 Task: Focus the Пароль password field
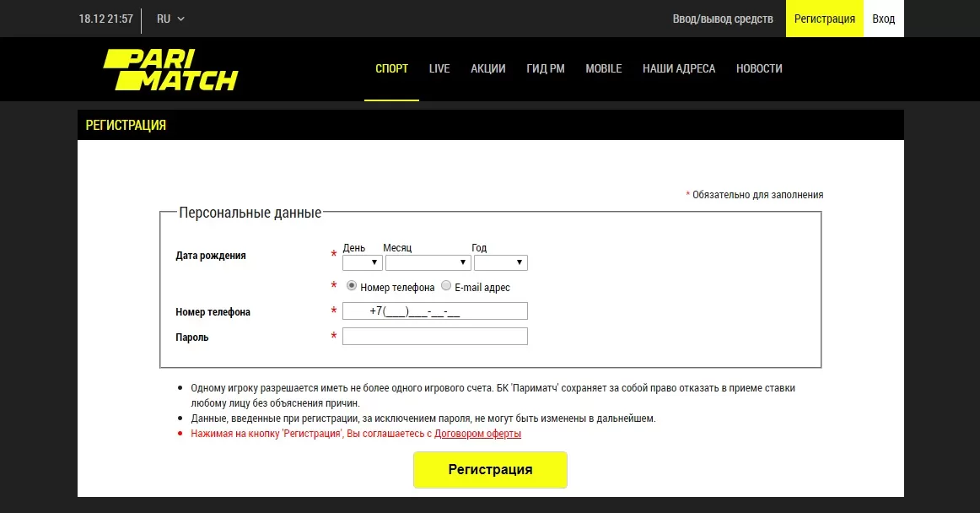(x=434, y=337)
